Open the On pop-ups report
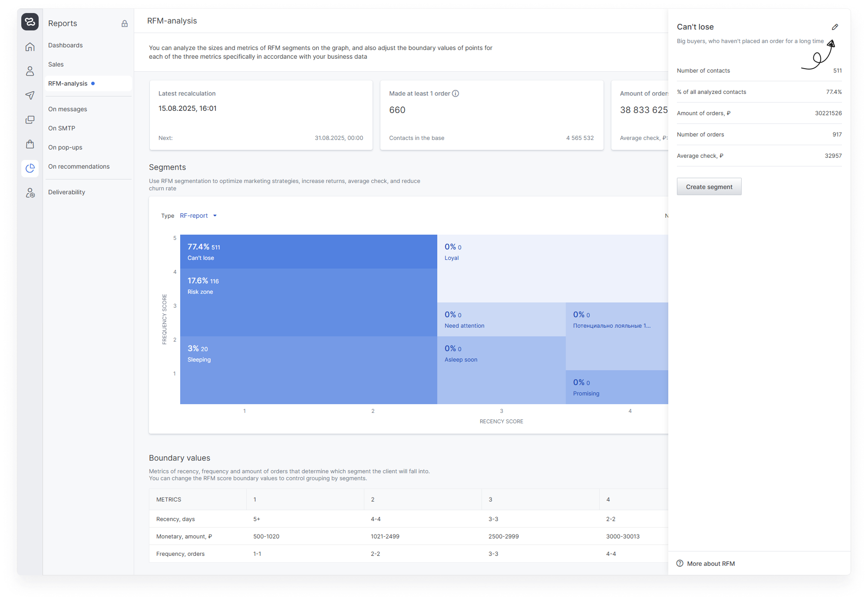This screenshot has height=601, width=868. [x=65, y=147]
